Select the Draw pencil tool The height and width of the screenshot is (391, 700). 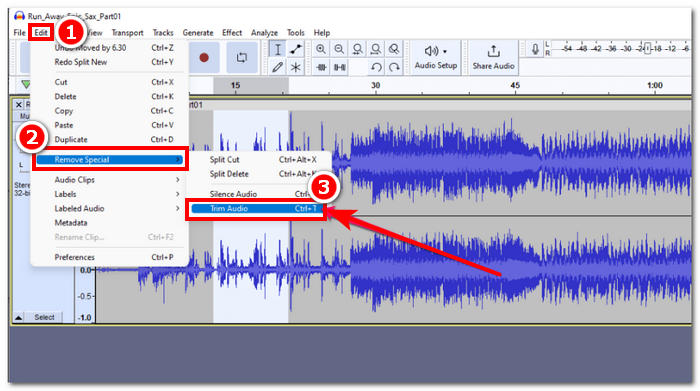pos(277,67)
